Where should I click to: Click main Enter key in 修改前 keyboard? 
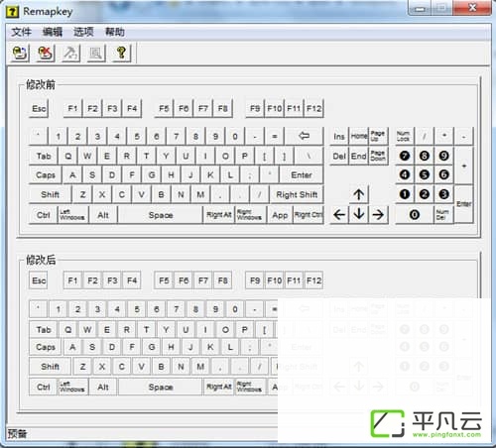tap(302, 174)
